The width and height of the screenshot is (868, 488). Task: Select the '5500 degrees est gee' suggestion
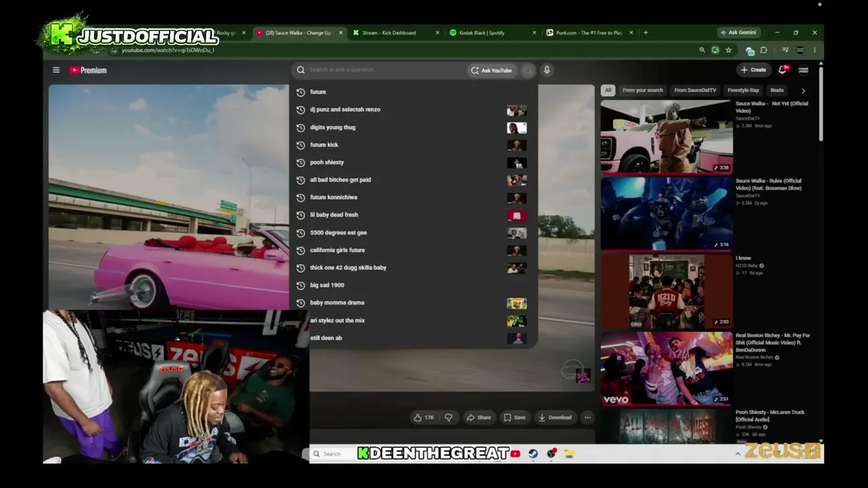coord(413,232)
